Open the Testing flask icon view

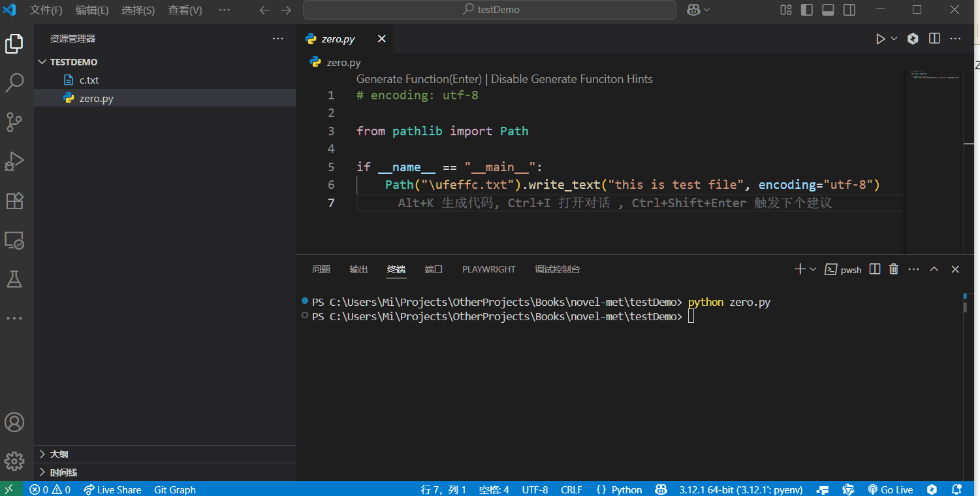(14, 280)
